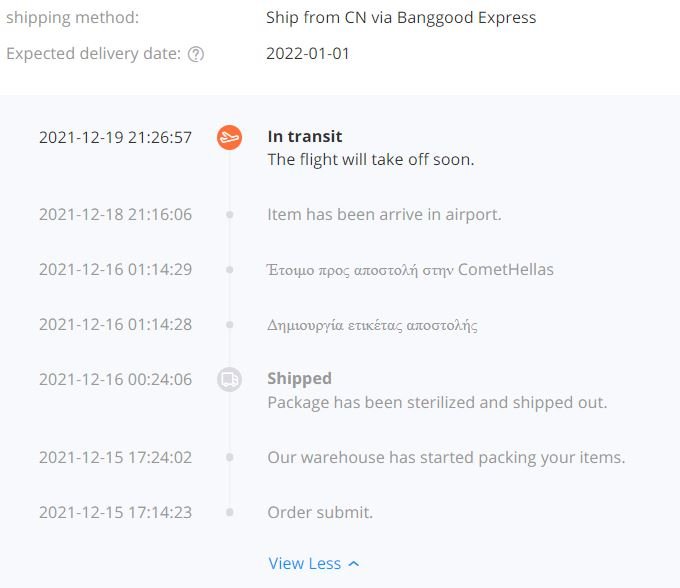This screenshot has width=680, height=588.
Task: Click the timeline dot for Δημιουργία ετικέτας
Action: click(230, 324)
